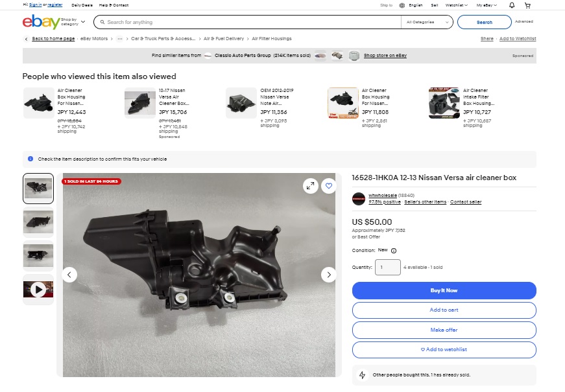Show next product image arrow
This screenshot has width=565, height=392.
pos(329,275)
